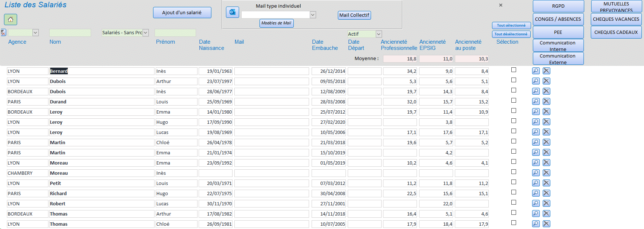The width and height of the screenshot is (644, 229).
Task: Check the box for Leroy Emma
Action: (x=514, y=111)
